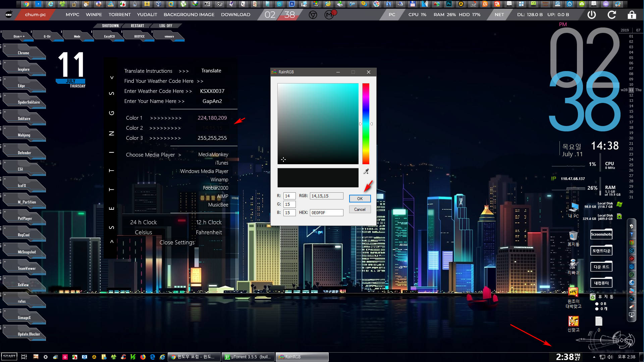Select the HEX value field 0E0F0F
The width and height of the screenshot is (644, 362).
(326, 213)
